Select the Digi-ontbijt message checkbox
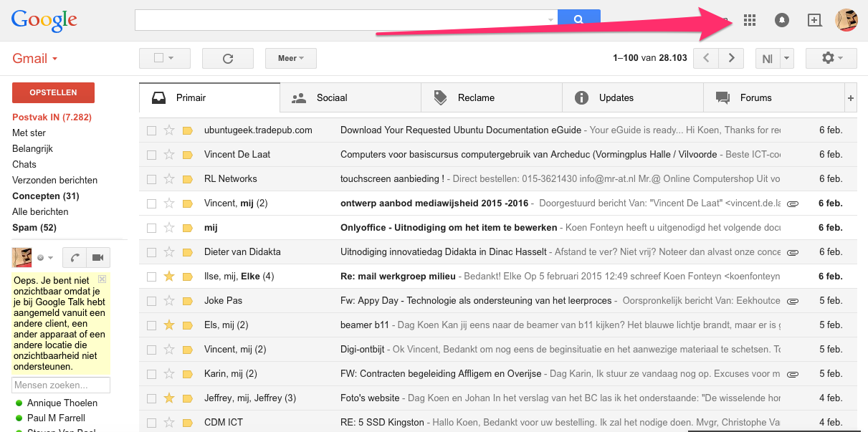Screen dimensions: 868x432 [151, 350]
